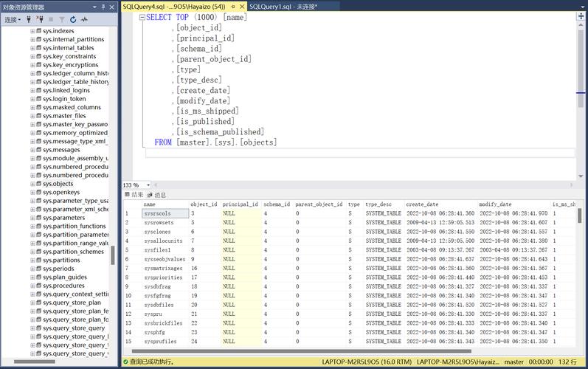This screenshot has height=369, width=588.
Task: Select the 结果 results tab
Action: pyautogui.click(x=136, y=195)
